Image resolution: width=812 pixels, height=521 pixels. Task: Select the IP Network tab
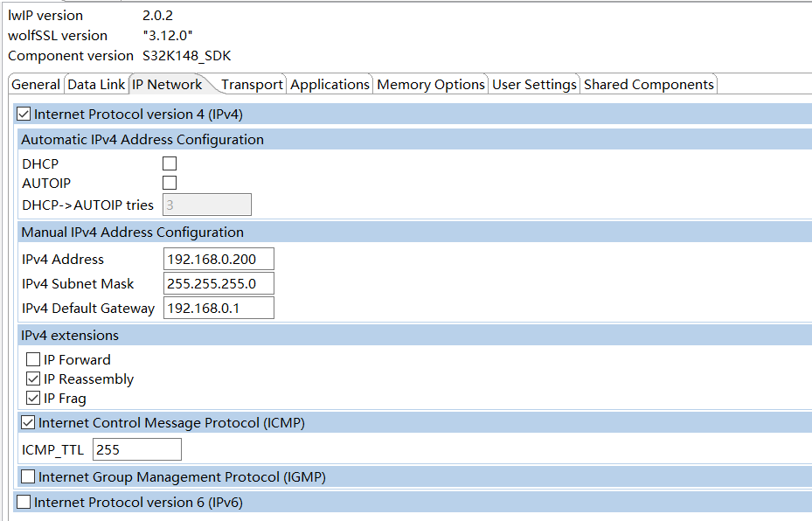click(167, 85)
